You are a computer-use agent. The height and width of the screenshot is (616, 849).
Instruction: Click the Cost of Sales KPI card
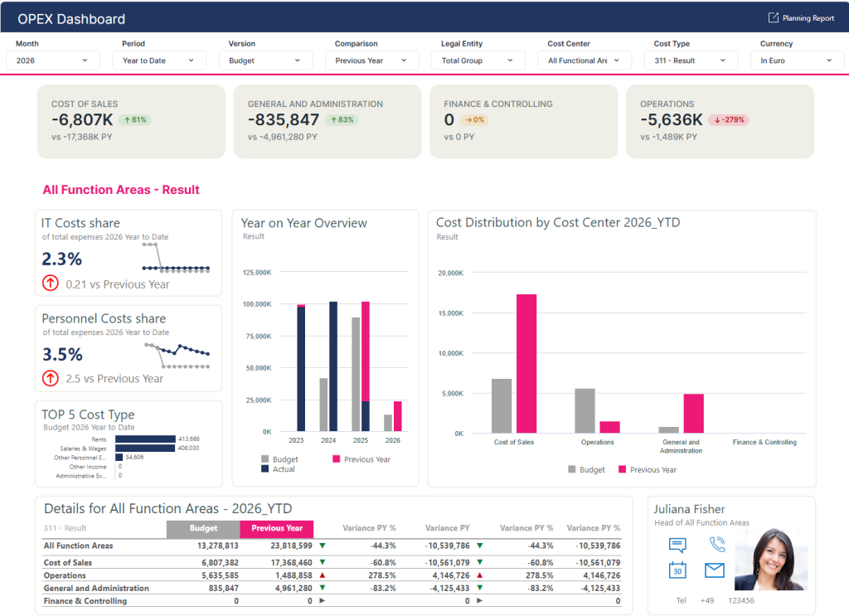(131, 121)
